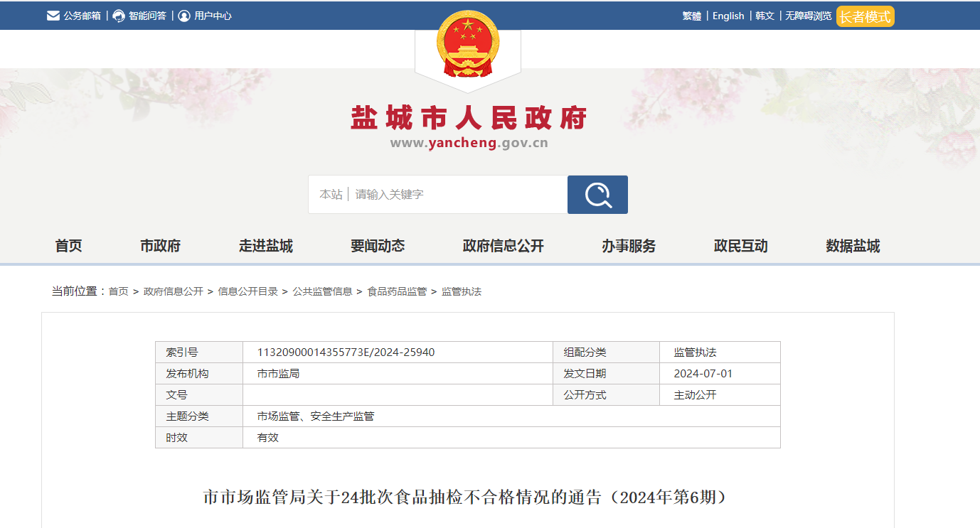This screenshot has height=528, width=980.
Task: Open the 要闻动态 menu
Action: (378, 246)
